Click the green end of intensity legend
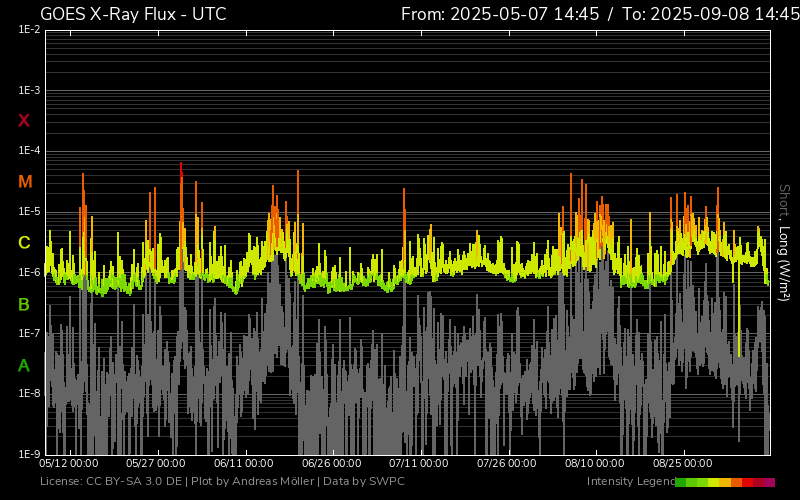The height and width of the screenshot is (500, 800). point(681,482)
